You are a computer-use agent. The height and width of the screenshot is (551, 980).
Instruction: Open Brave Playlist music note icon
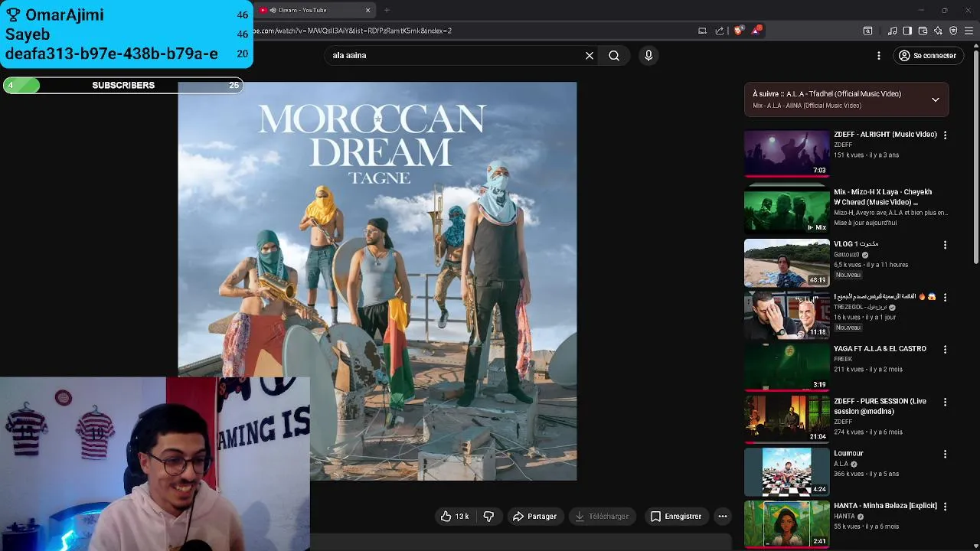click(x=892, y=31)
